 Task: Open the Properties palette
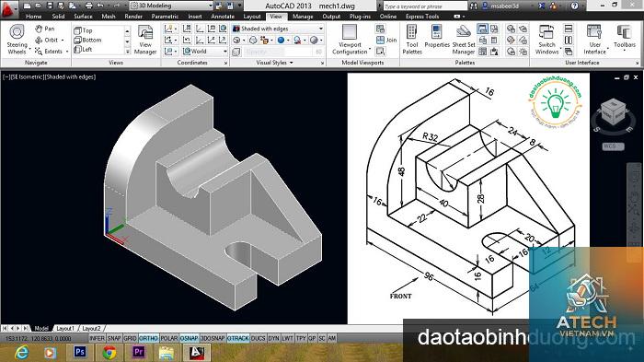pos(437,36)
